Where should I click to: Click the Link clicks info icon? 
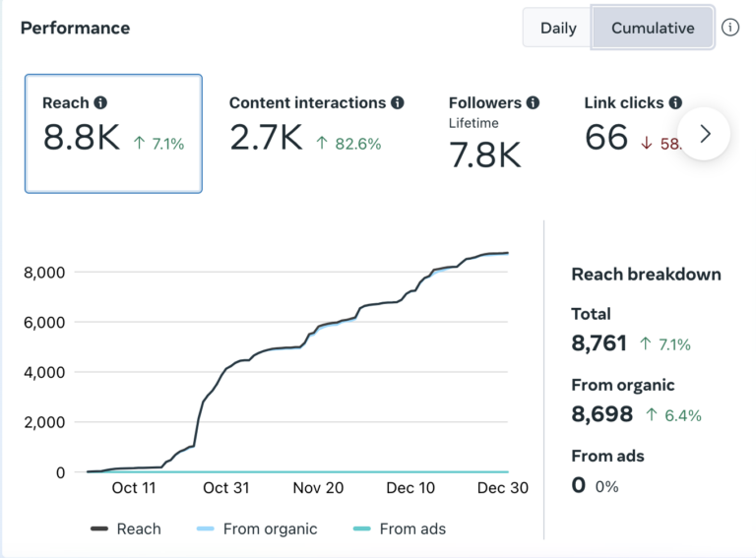click(x=675, y=102)
